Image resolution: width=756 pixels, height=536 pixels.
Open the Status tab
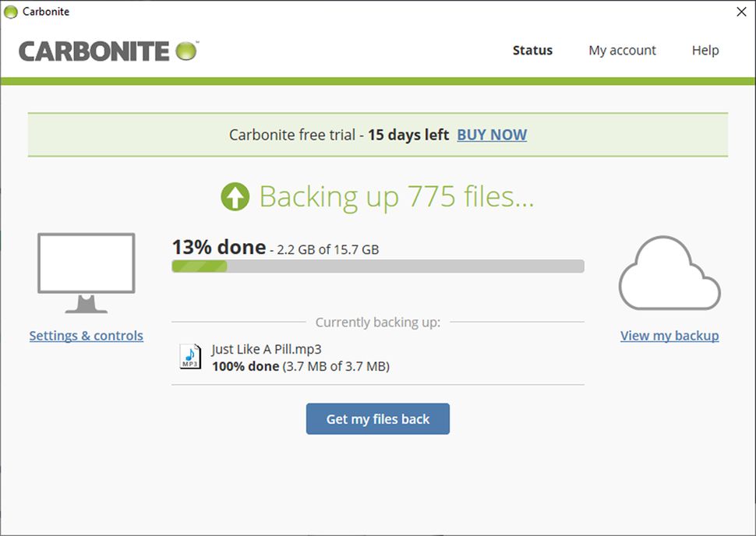click(x=532, y=50)
